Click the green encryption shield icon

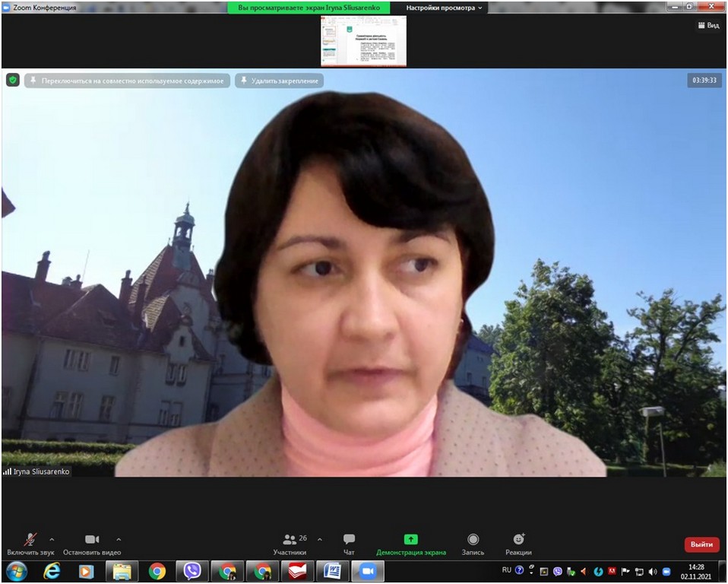click(13, 80)
